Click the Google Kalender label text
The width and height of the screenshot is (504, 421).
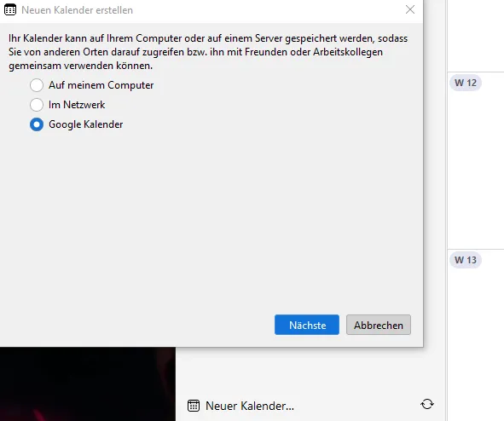point(85,124)
